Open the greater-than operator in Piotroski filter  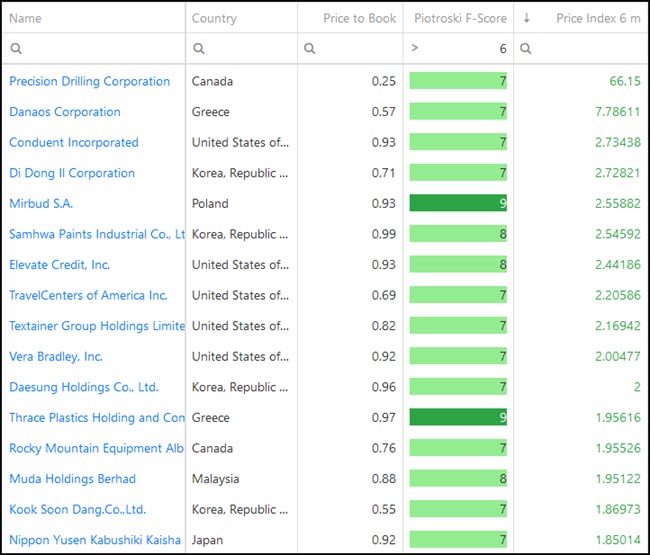(x=415, y=48)
